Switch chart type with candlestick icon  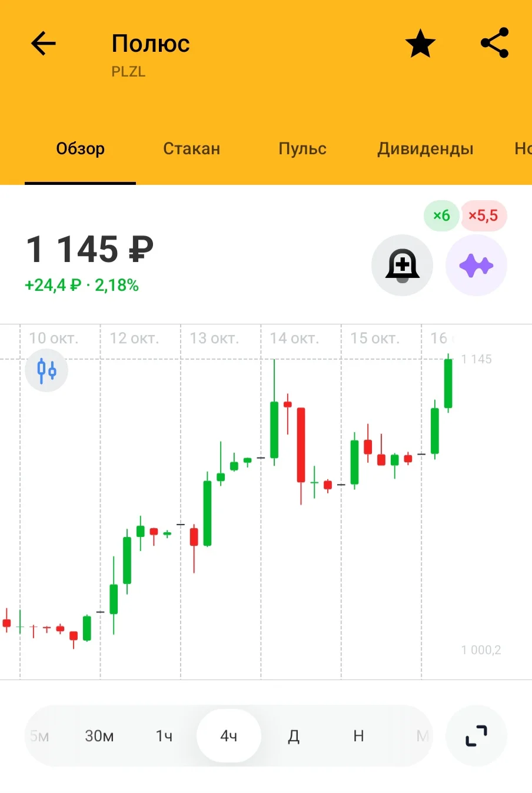coord(46,370)
